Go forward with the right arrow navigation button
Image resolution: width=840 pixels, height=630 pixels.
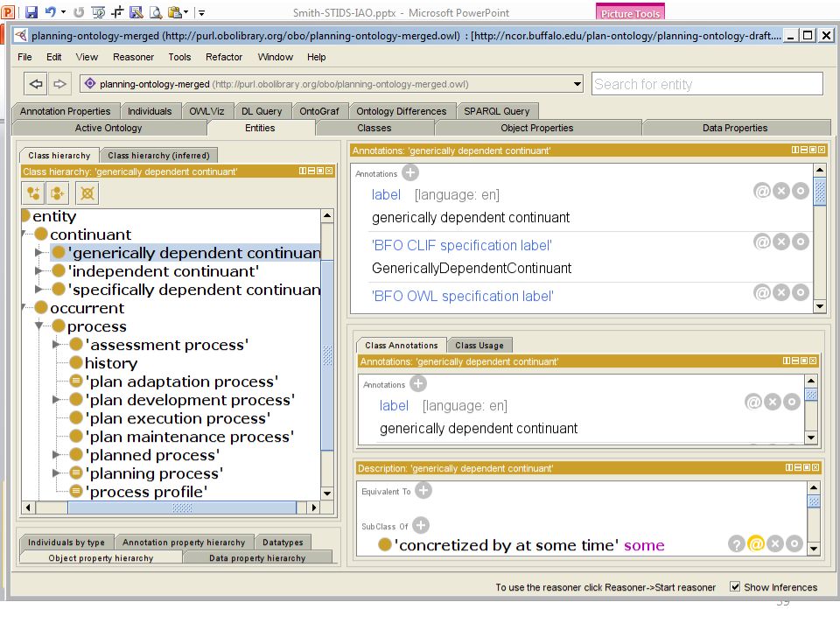tap(59, 84)
